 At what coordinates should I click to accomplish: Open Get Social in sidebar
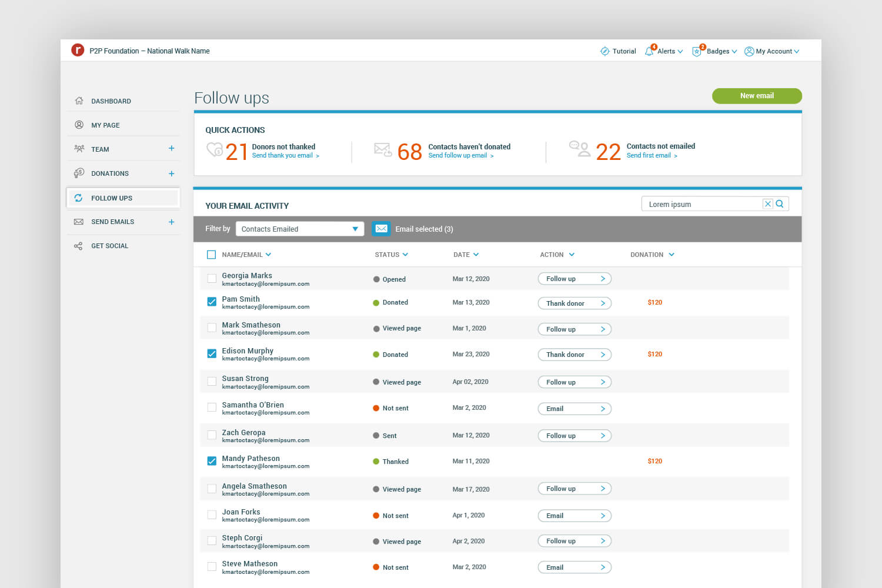109,246
